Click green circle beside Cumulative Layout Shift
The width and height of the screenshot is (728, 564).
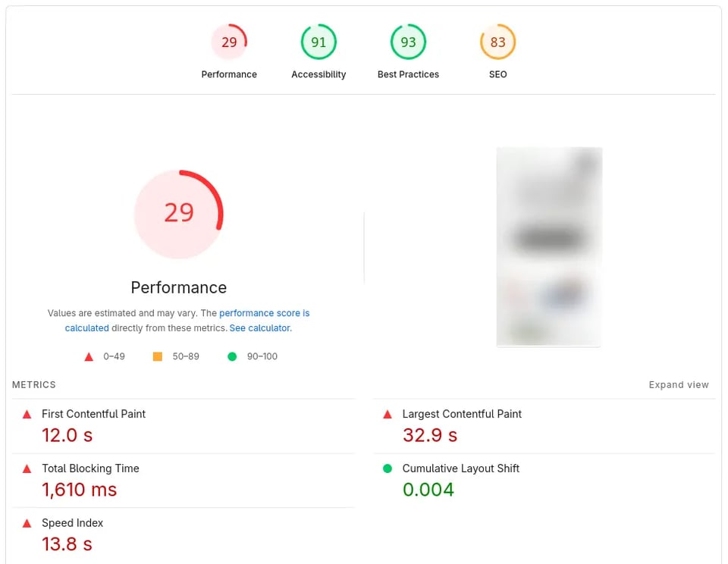coord(388,468)
